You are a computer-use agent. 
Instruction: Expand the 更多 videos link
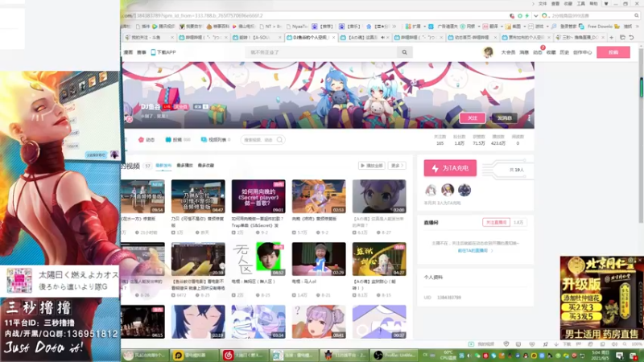397,166
